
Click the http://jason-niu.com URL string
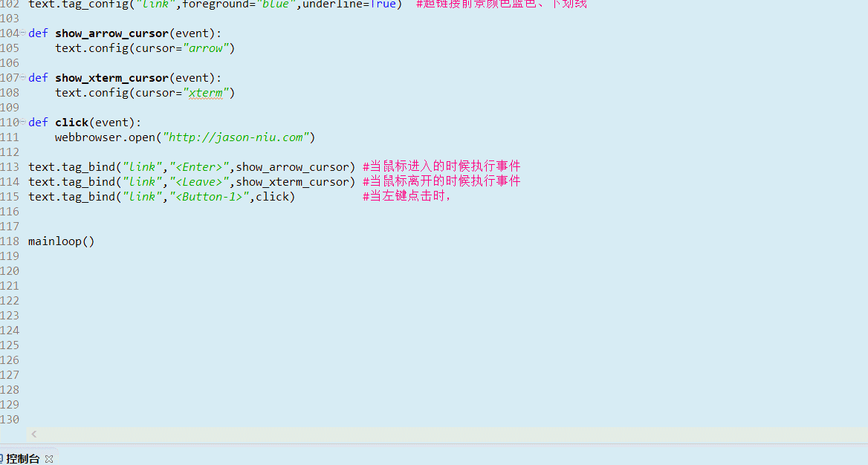coord(236,137)
